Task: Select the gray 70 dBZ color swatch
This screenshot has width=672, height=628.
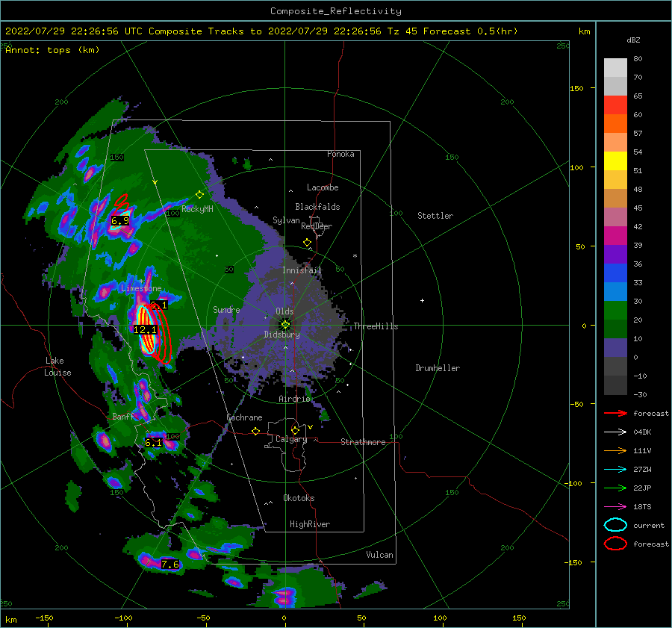Action: (x=615, y=86)
